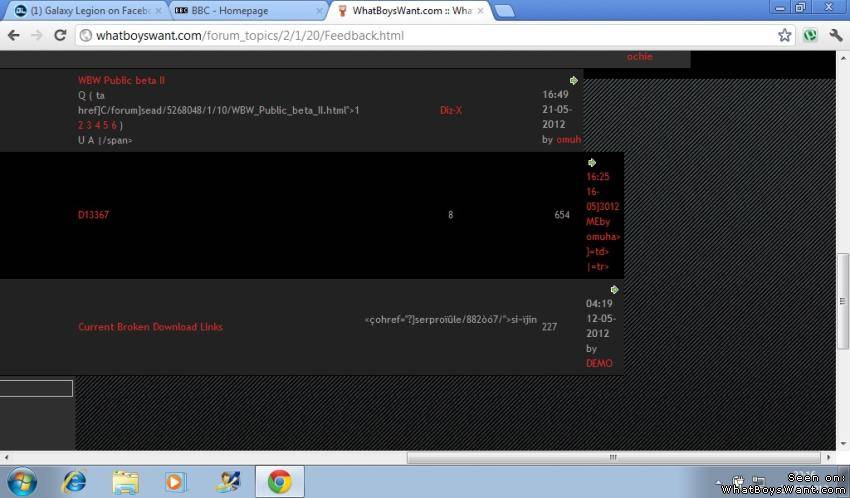Open Internet Explorer from the taskbar

(73, 481)
